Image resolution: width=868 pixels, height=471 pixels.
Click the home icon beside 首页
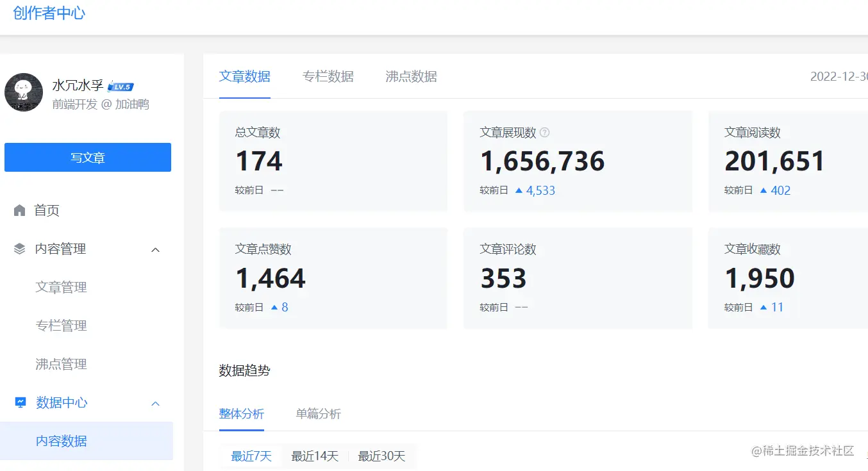pos(20,210)
